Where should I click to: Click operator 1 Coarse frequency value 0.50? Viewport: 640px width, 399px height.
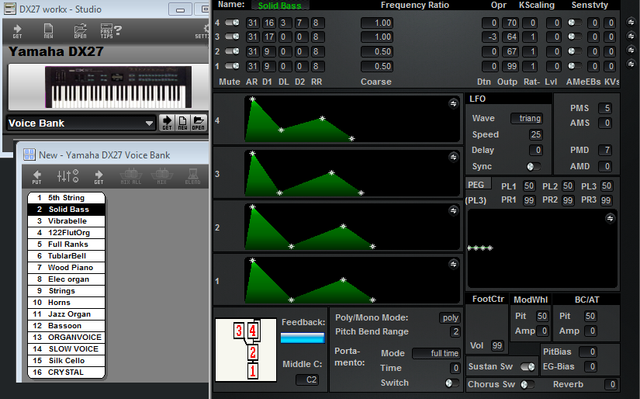pyautogui.click(x=377, y=66)
